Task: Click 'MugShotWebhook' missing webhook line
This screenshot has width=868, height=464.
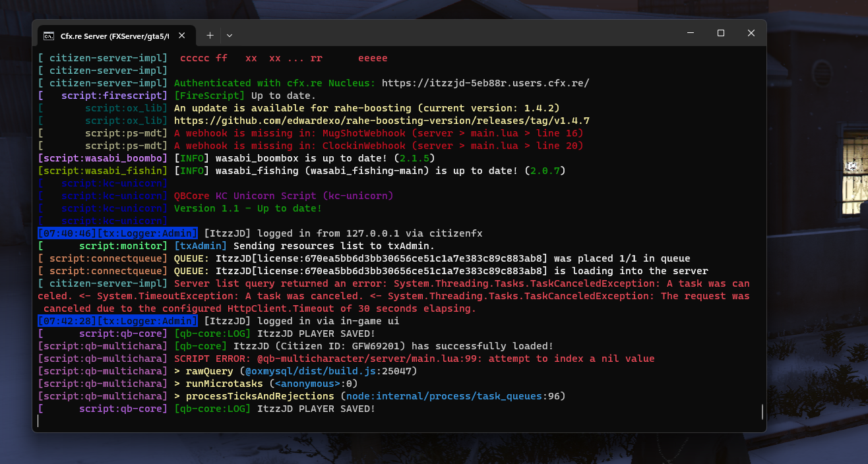Action: (379, 133)
